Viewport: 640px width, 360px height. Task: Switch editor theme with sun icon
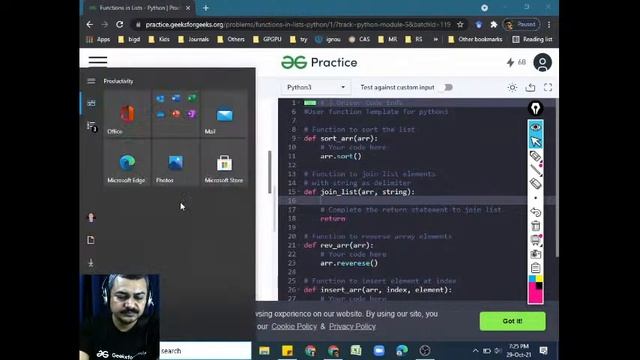[x=512, y=87]
